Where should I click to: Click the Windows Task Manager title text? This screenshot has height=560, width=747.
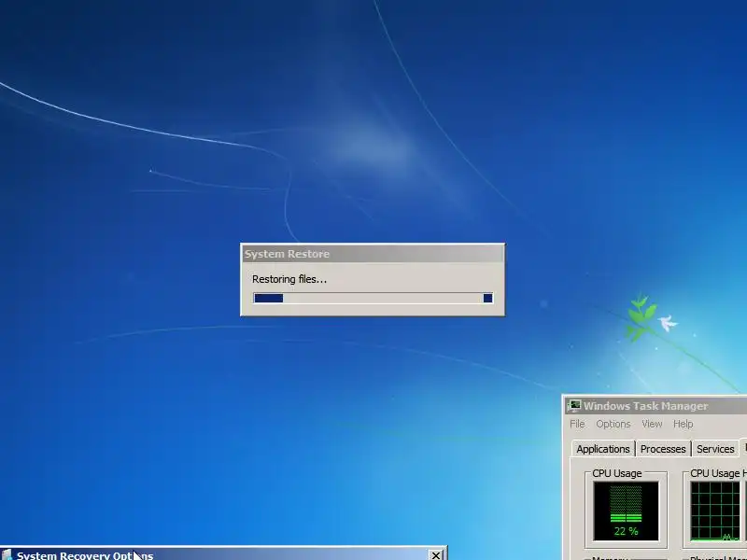645,406
